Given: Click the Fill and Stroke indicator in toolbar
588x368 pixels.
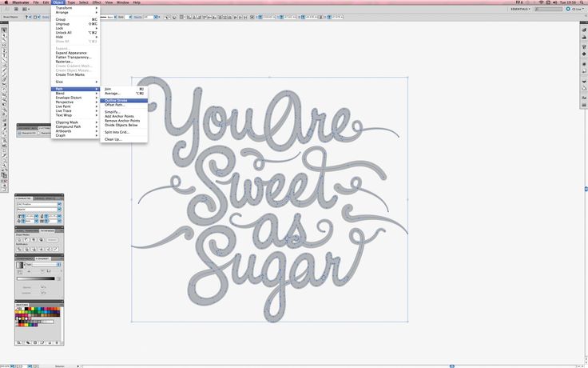Looking at the screenshot, I should pos(4,175).
